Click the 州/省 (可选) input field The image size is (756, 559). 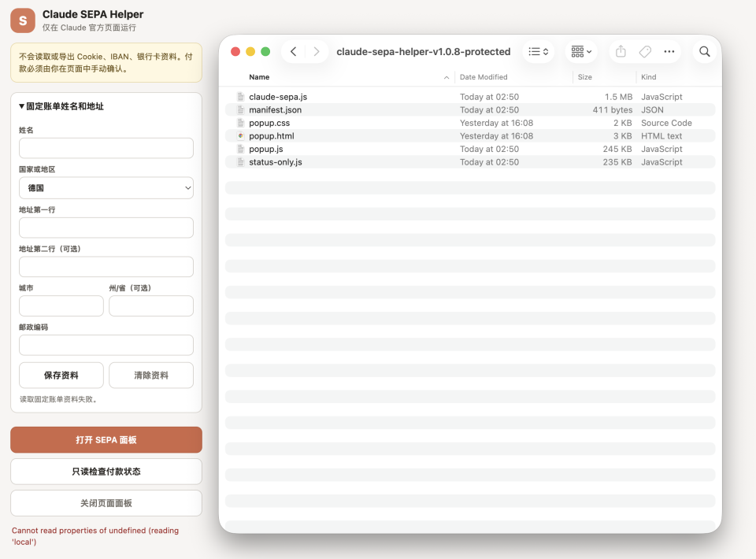coord(151,306)
